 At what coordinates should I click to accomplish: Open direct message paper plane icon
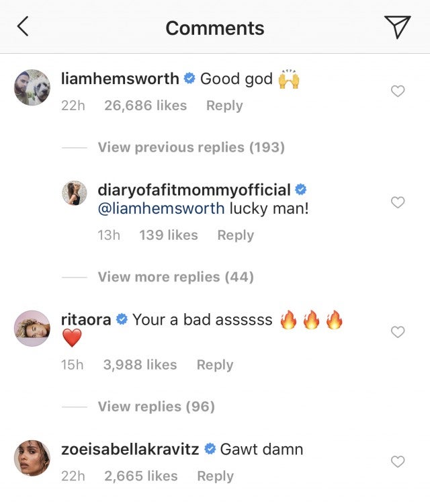(397, 27)
